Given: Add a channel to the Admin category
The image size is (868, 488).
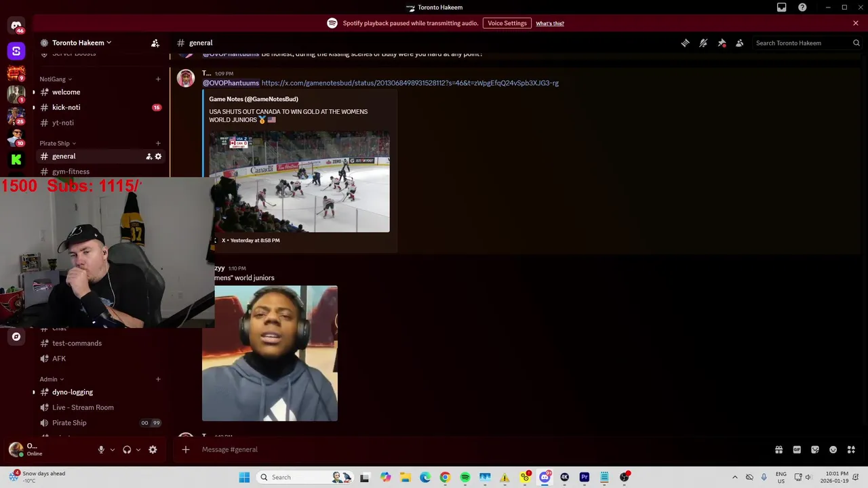Looking at the screenshot, I should pos(158,380).
